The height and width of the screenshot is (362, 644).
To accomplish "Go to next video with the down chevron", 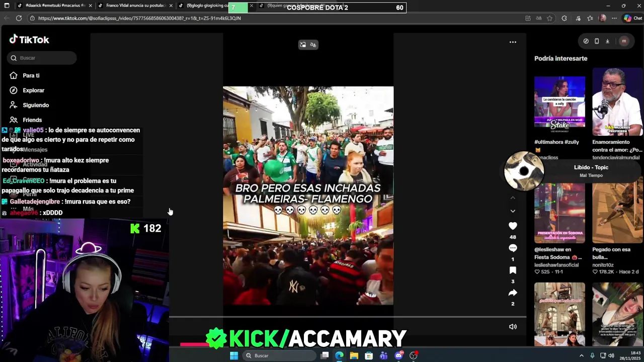I will (x=513, y=211).
